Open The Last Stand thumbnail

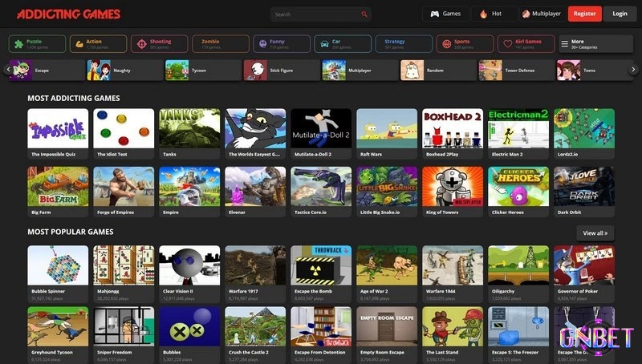tap(453, 326)
